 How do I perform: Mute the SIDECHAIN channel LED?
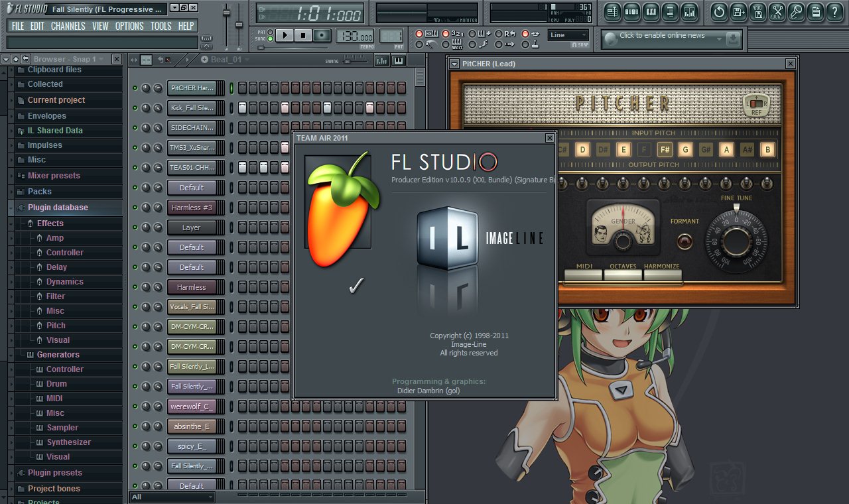point(135,128)
